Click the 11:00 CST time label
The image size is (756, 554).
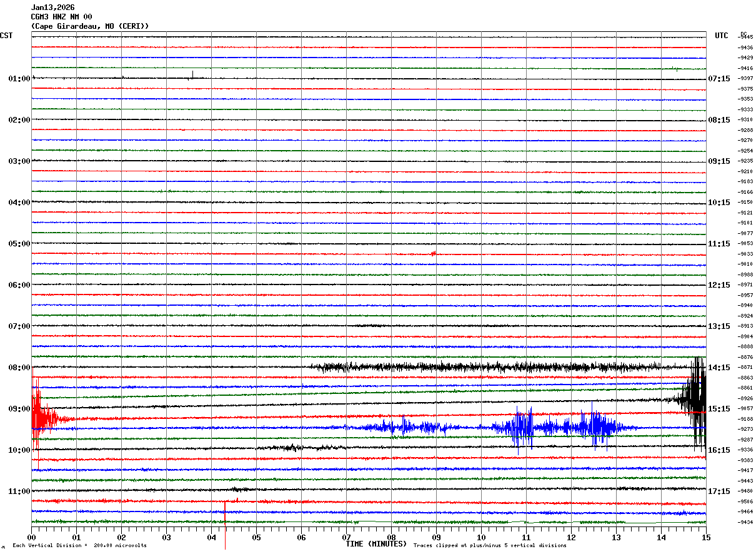19,491
